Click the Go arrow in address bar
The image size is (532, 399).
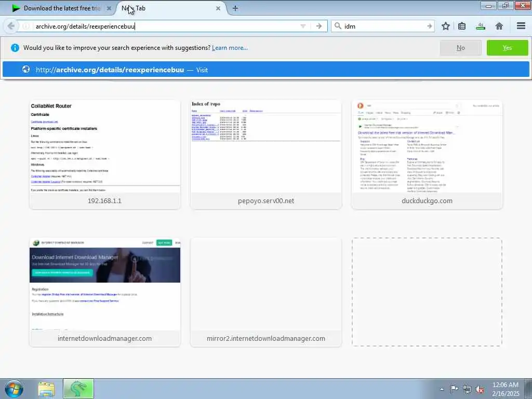[x=318, y=26]
